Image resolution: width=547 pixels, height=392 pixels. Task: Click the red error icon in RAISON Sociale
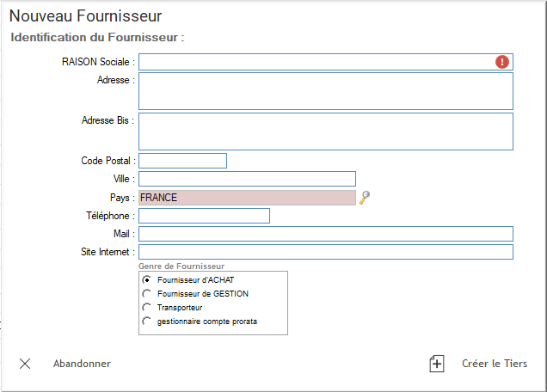point(502,62)
